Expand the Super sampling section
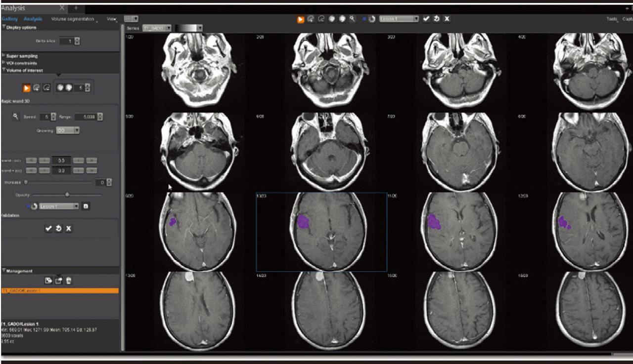 (x=22, y=56)
